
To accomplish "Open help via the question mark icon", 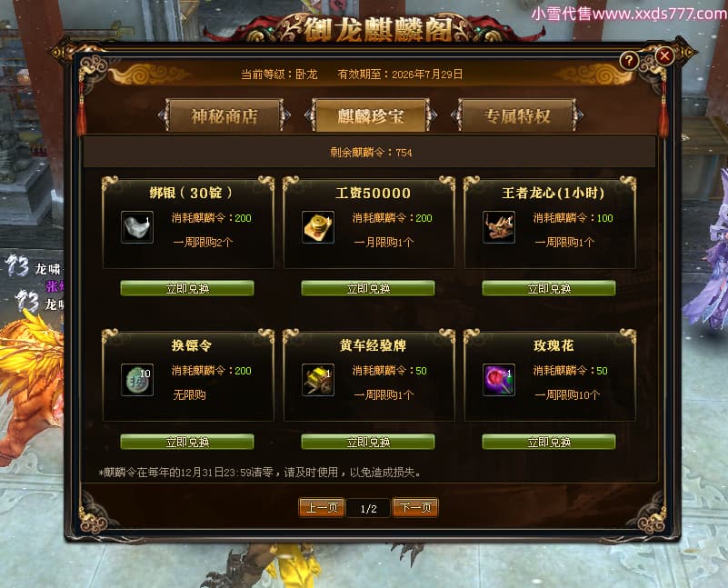I will [629, 60].
